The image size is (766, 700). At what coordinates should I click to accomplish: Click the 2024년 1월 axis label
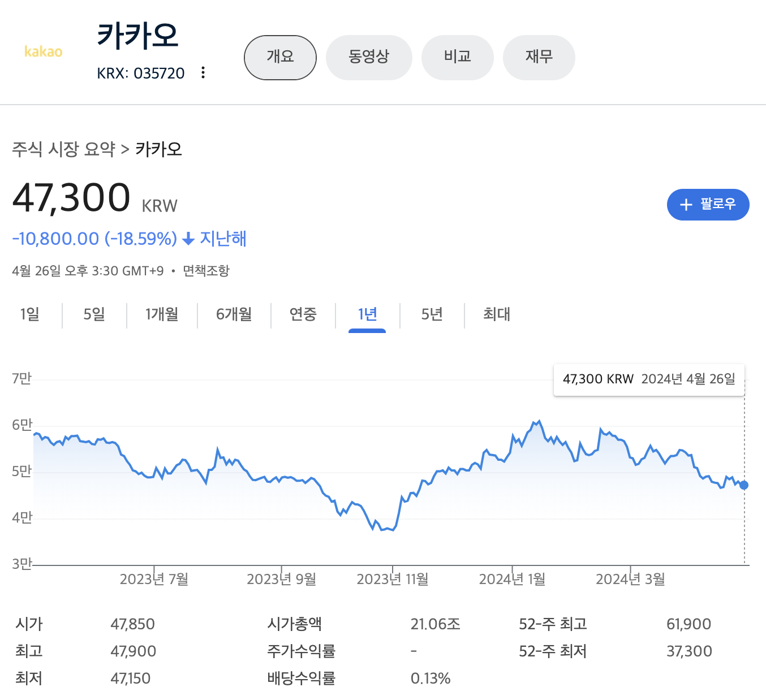(x=512, y=580)
